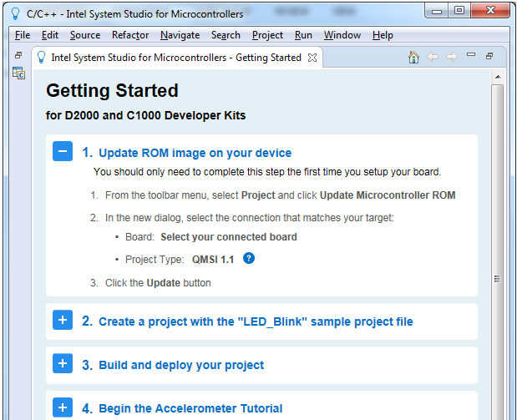The image size is (517, 420).
Task: Click the Home icon in the tab toolbar
Action: click(413, 57)
